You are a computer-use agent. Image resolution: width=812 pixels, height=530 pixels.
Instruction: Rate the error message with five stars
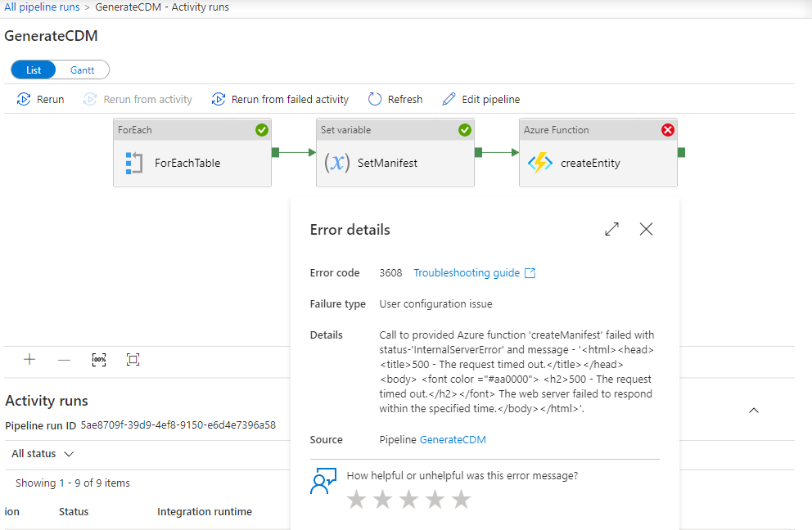click(461, 499)
